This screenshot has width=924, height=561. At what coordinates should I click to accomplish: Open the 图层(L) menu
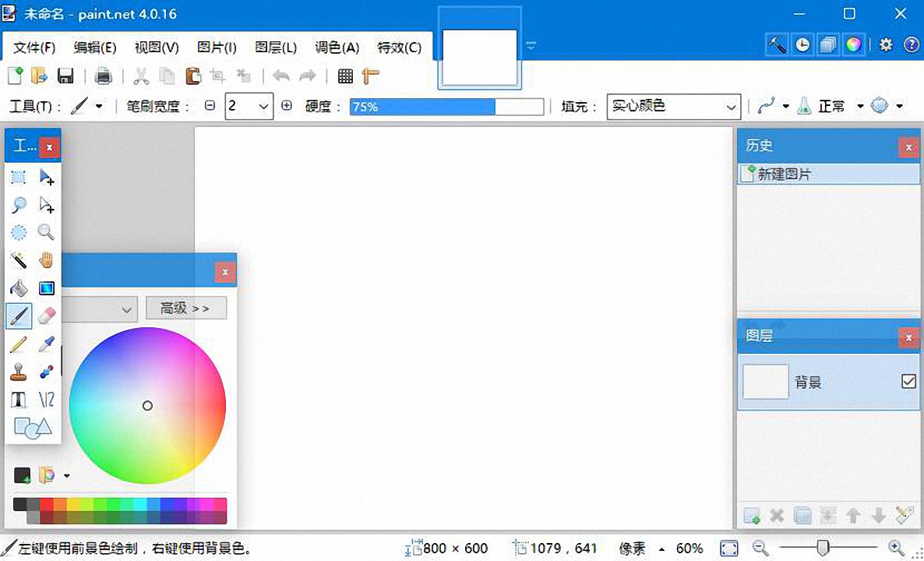275,47
